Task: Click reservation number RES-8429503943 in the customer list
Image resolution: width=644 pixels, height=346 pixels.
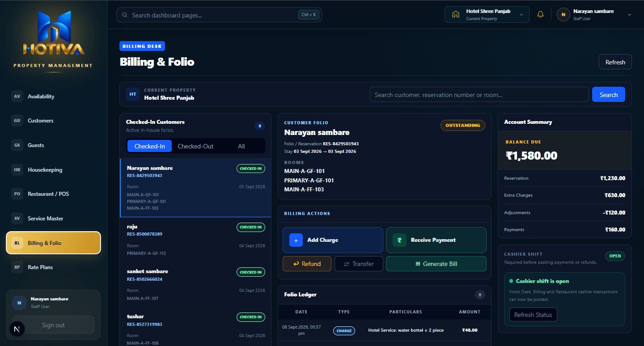Action: 144,176
